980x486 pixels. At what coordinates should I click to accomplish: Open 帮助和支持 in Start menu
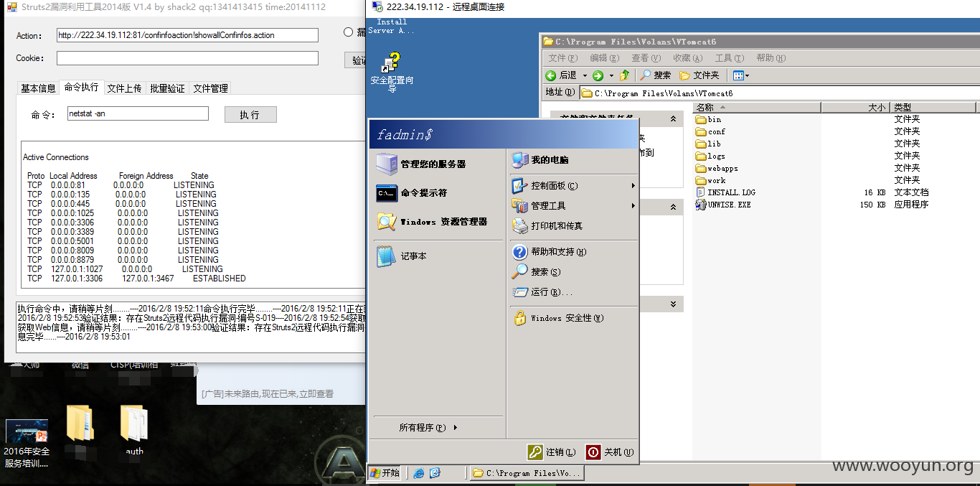[x=549, y=252]
